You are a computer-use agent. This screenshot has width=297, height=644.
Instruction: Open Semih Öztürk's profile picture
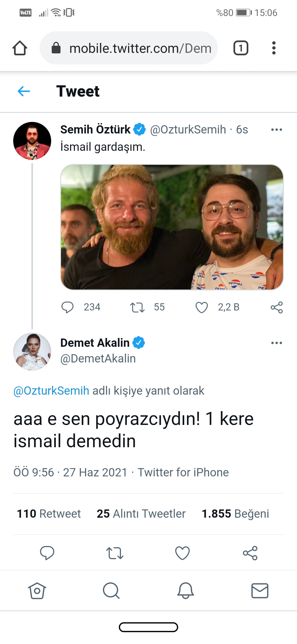click(x=32, y=141)
